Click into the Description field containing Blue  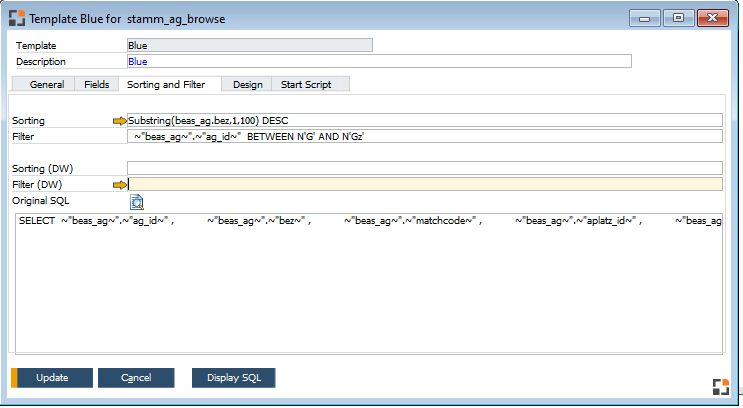(380, 61)
